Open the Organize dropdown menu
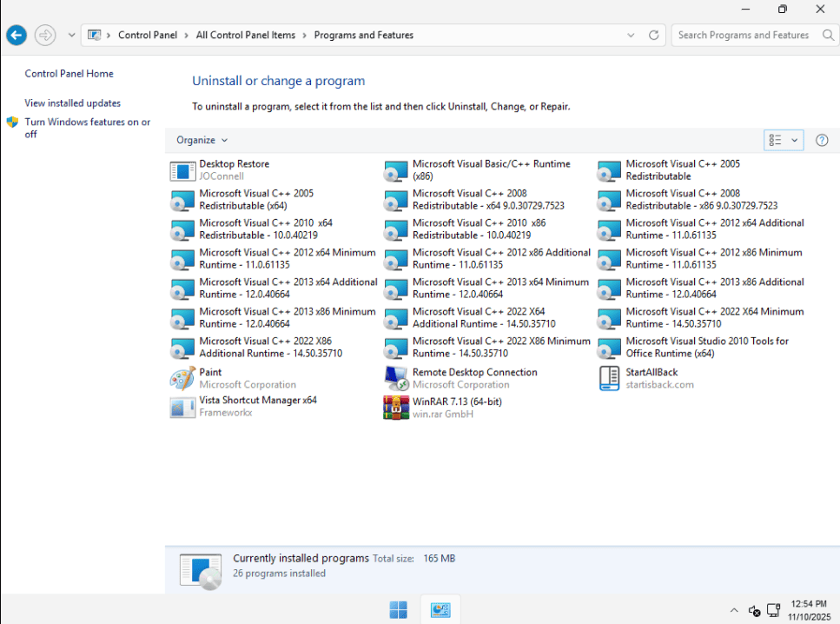The height and width of the screenshot is (624, 840). click(202, 140)
